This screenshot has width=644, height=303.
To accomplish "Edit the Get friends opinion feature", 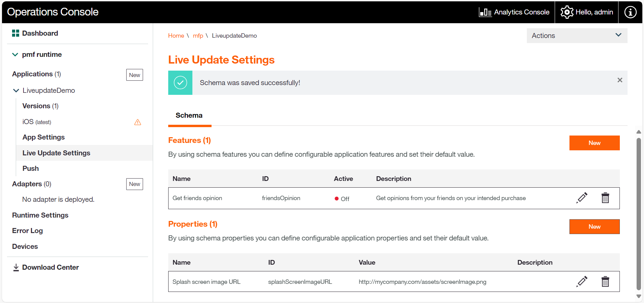I will pyautogui.click(x=582, y=198).
